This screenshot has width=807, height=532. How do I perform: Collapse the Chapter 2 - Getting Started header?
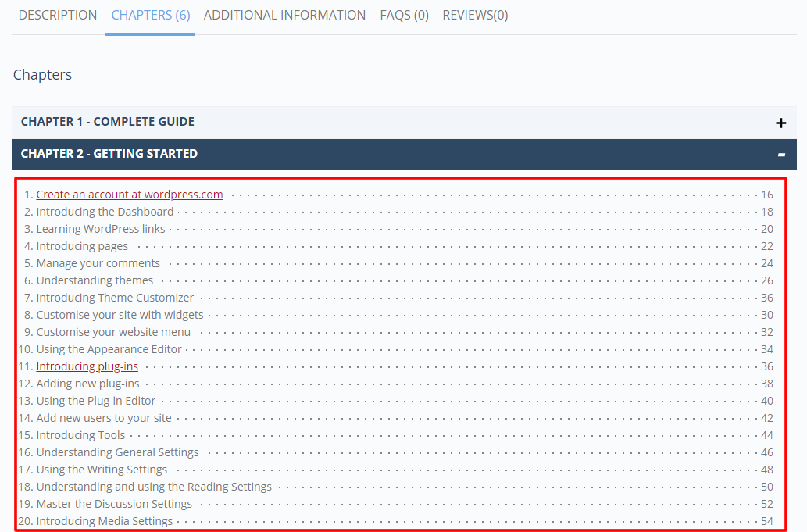pos(109,154)
